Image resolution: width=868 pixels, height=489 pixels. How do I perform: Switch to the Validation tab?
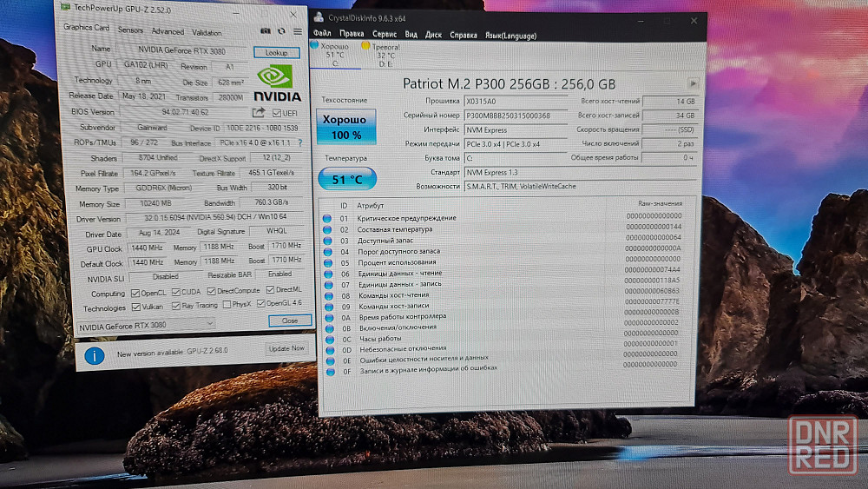click(207, 33)
